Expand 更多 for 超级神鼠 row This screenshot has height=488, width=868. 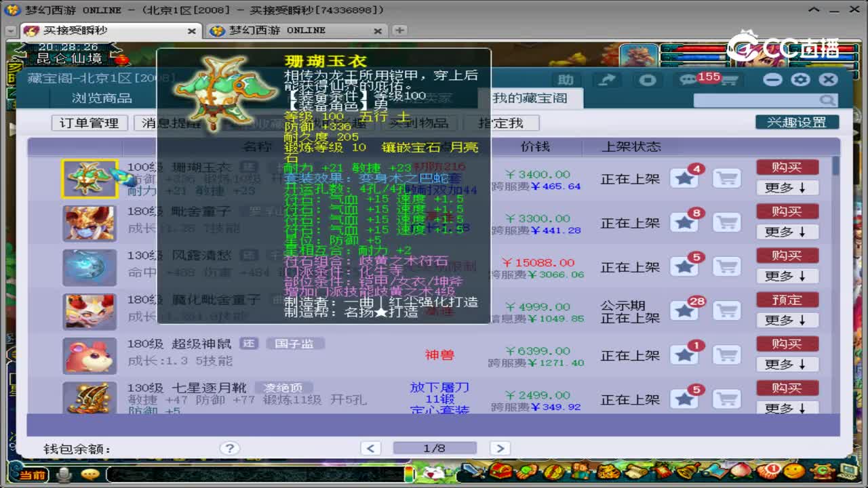point(787,364)
